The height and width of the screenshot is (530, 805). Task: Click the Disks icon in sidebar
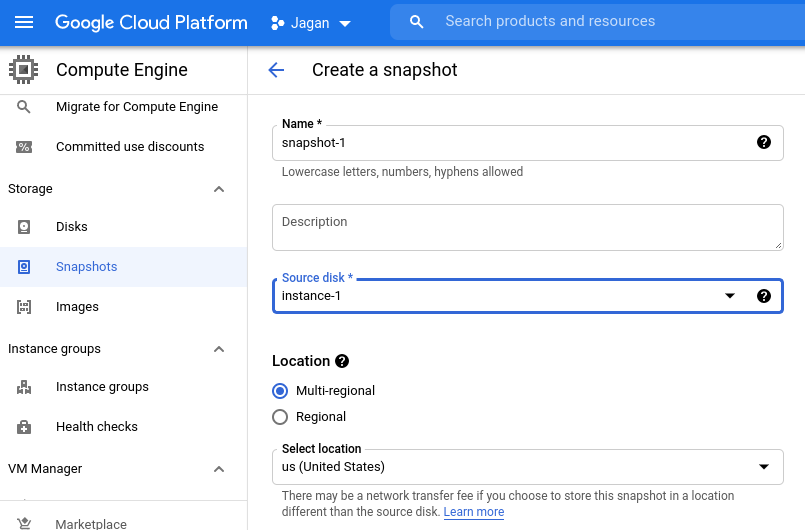click(24, 226)
